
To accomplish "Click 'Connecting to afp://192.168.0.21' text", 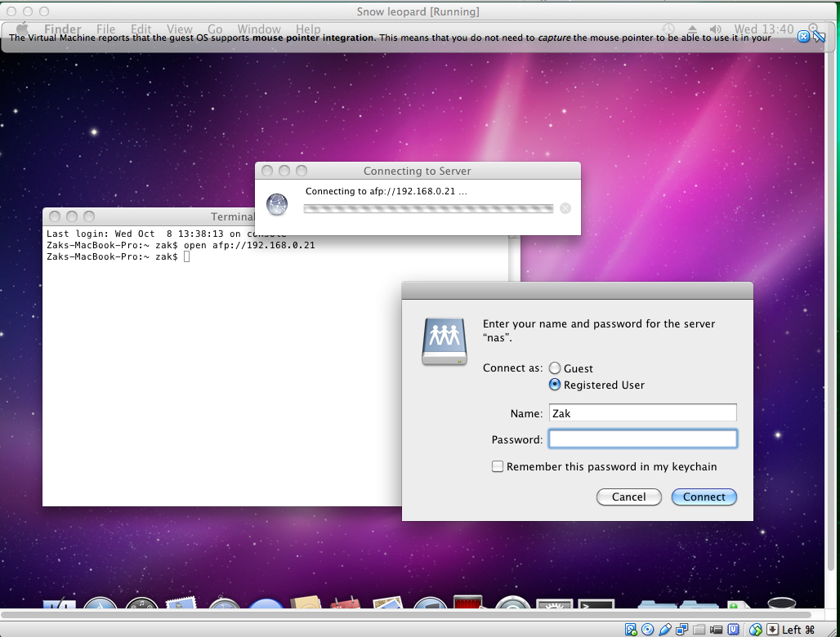I will tap(386, 191).
